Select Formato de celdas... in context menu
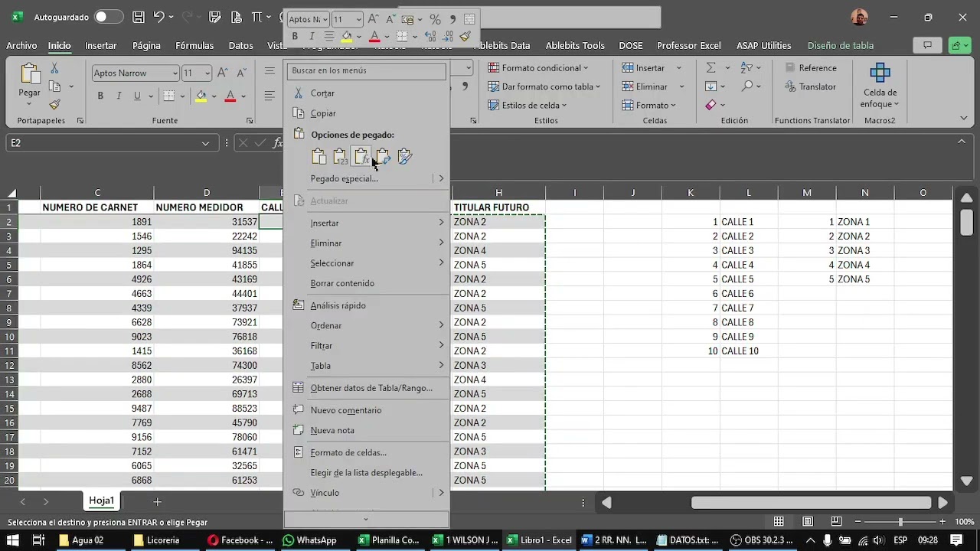The width and height of the screenshot is (980, 551). (366, 453)
